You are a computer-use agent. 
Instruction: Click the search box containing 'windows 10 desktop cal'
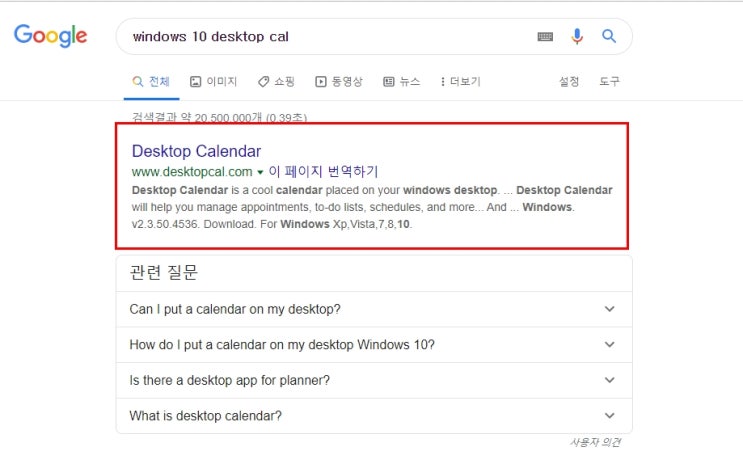(374, 36)
